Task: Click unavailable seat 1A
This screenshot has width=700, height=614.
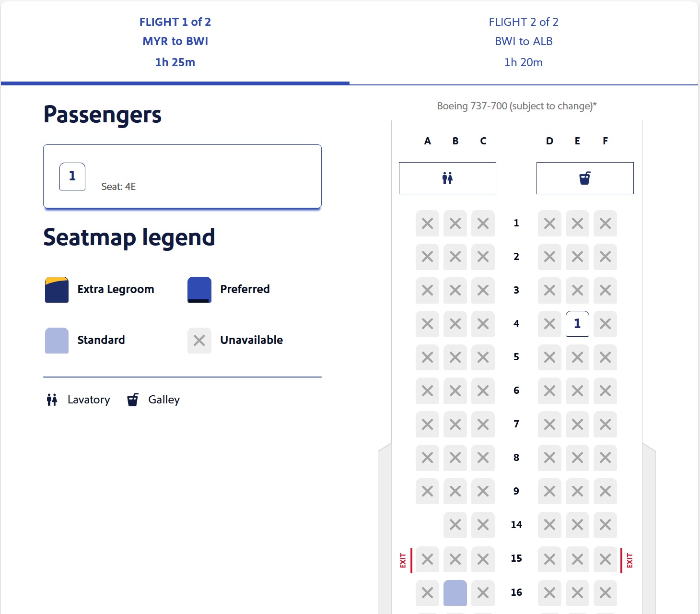Action: click(x=427, y=224)
